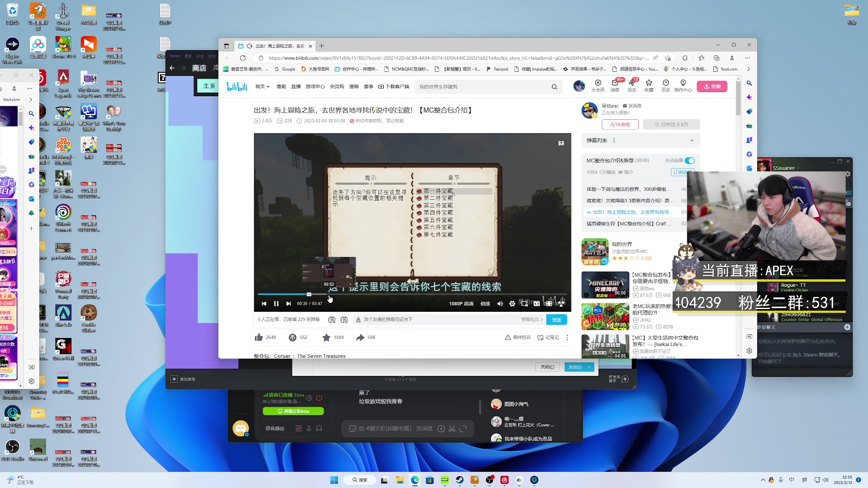The height and width of the screenshot is (488, 868).
Task: Open 倍速 playback speed menu
Action: click(485, 304)
